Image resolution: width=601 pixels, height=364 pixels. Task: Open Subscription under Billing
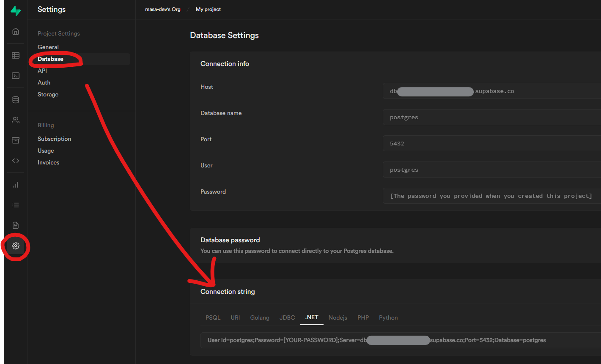[x=54, y=139]
